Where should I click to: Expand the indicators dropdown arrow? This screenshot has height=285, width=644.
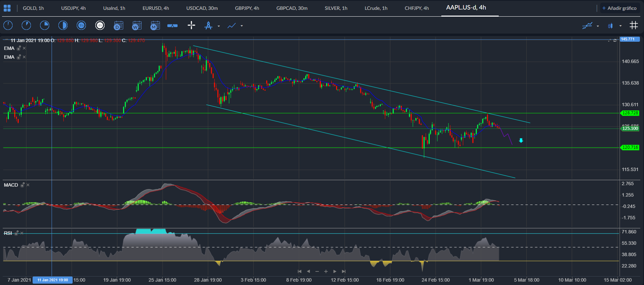(x=598, y=26)
